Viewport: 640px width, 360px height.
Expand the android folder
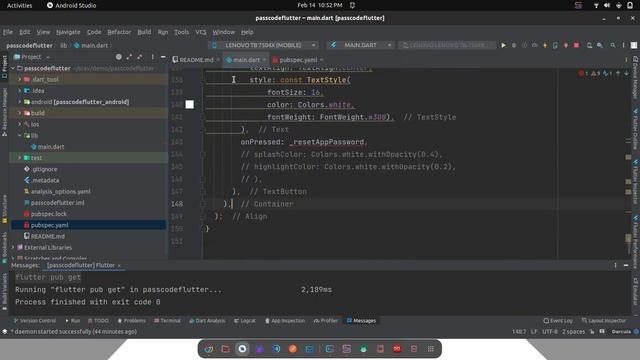coord(20,102)
